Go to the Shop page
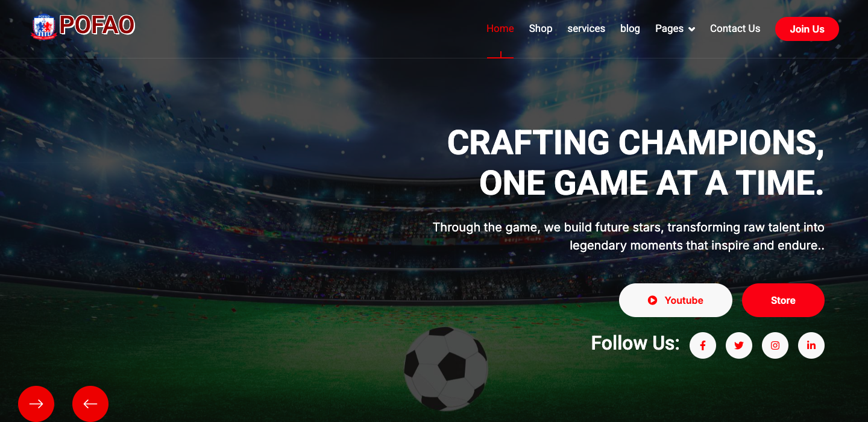Image resolution: width=868 pixels, height=422 pixels. (x=541, y=28)
